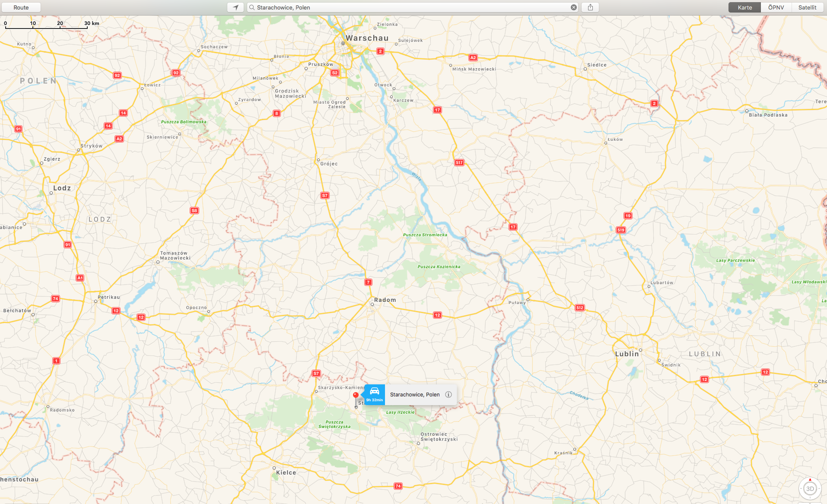The width and height of the screenshot is (827, 504).
Task: Open info for Starachowice, Polen
Action: [448, 394]
